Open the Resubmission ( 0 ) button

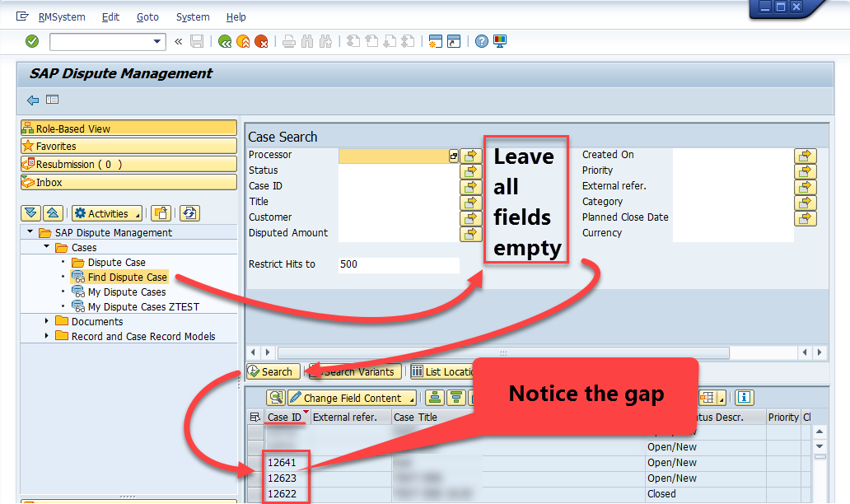tap(129, 164)
